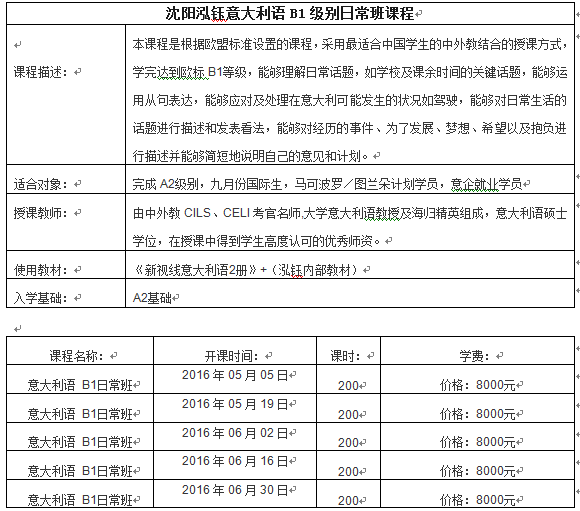580x511 pixels.
Task: Click the line starting 用从句表达
Action: 350,100
